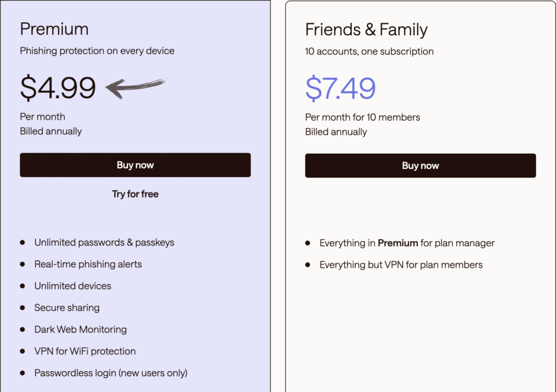Click Buy now under Friends & Family
This screenshot has width=556, height=392.
click(420, 165)
